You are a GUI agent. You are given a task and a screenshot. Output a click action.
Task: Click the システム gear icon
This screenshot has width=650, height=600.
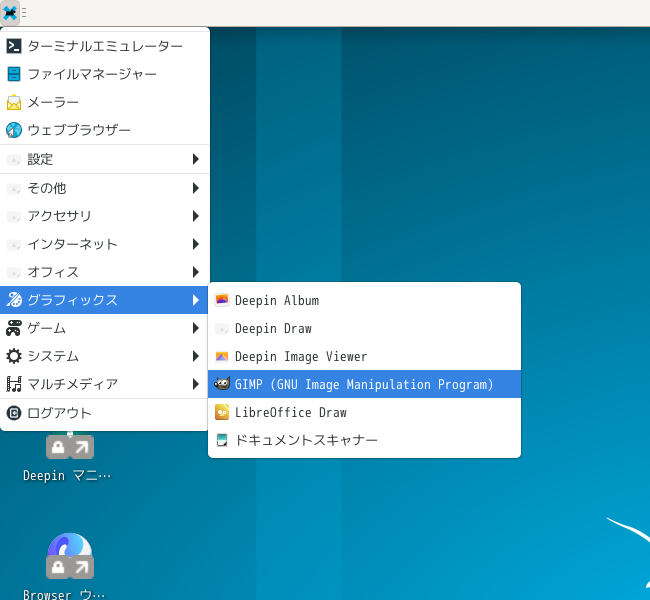[14, 356]
